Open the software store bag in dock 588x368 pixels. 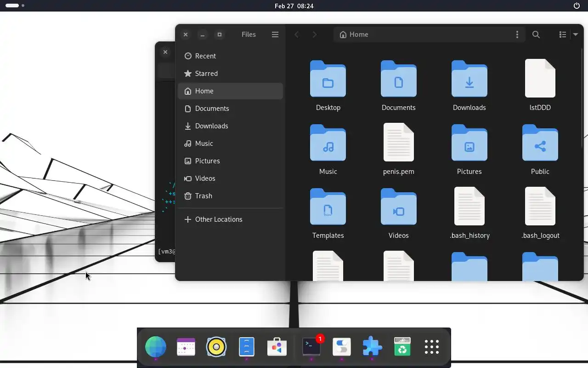point(277,347)
